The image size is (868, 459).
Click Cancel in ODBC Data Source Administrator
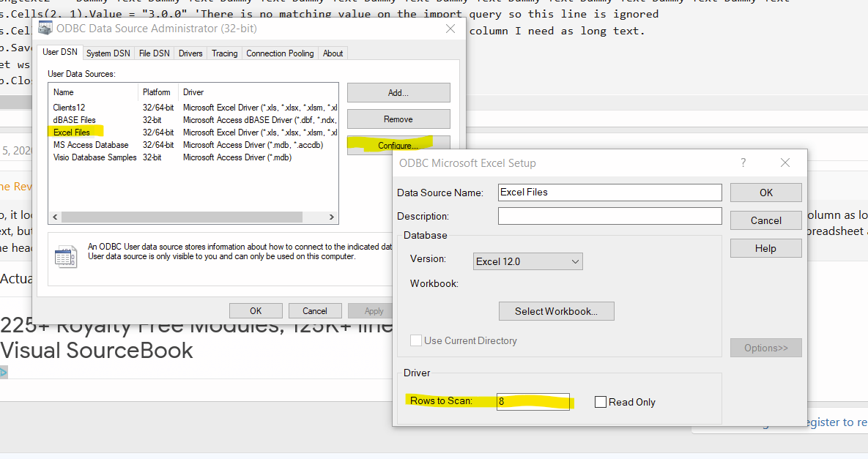coord(315,311)
